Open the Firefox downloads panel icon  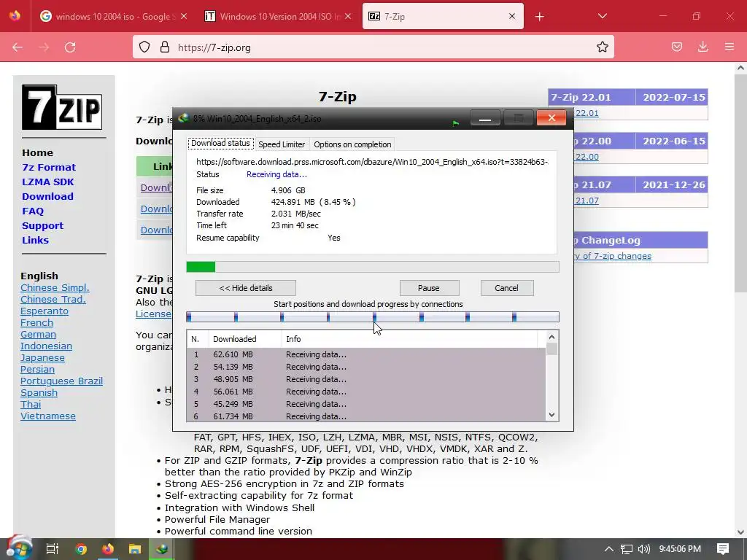pos(703,47)
